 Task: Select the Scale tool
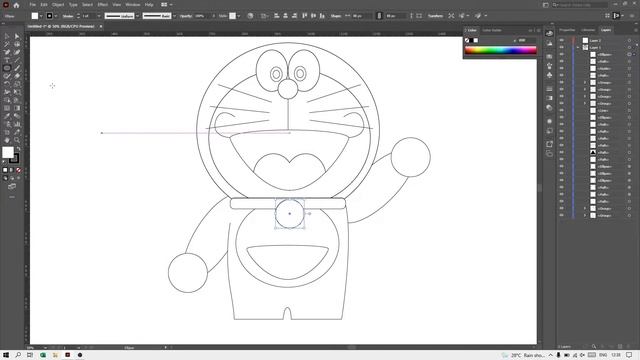click(17, 84)
